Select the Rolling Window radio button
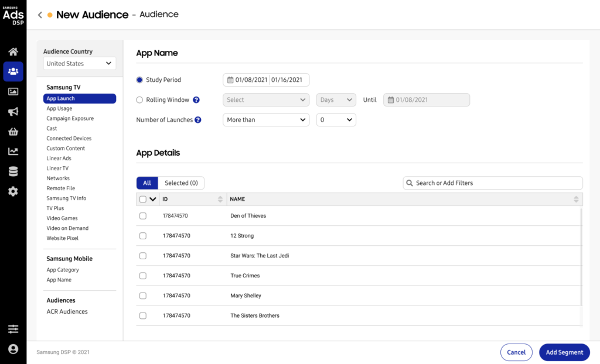600x364 pixels. click(139, 100)
